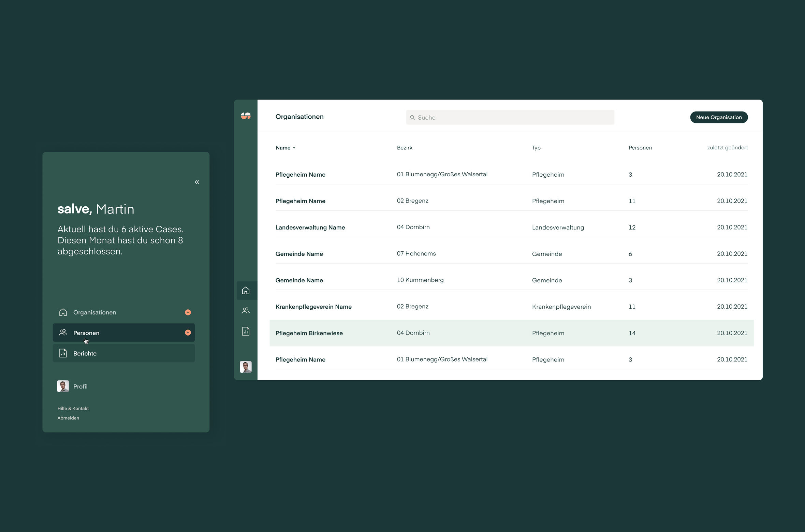
Task: Open the Pflegeheim Birkenwiese row
Action: click(309, 333)
